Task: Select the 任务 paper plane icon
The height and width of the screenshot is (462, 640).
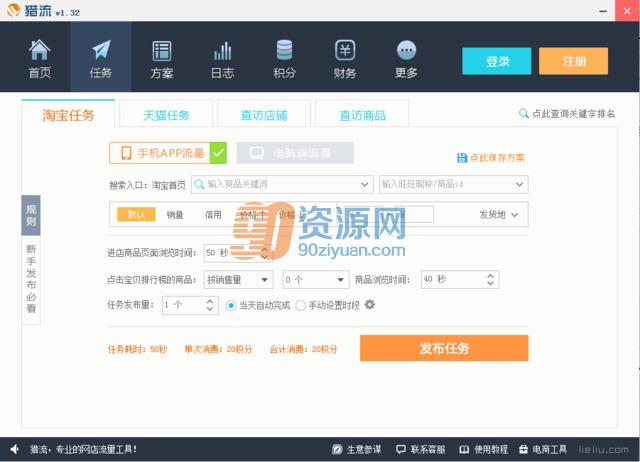Action: pos(101,50)
